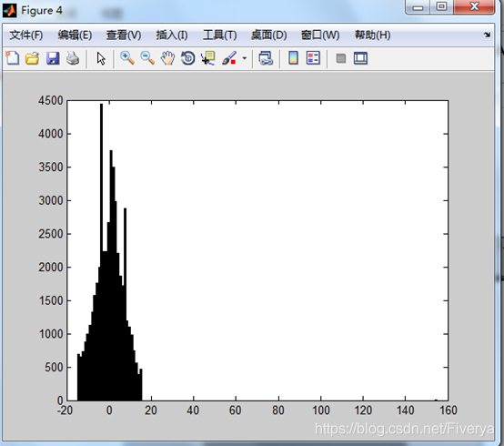Click the x-axis label 100
This screenshot has height=446, width=504.
pos(321,411)
